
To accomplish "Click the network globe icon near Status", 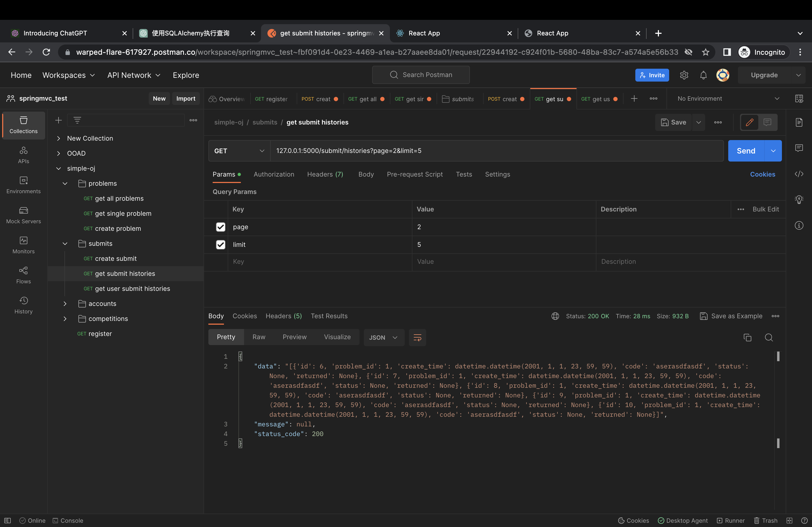I will [x=555, y=316].
